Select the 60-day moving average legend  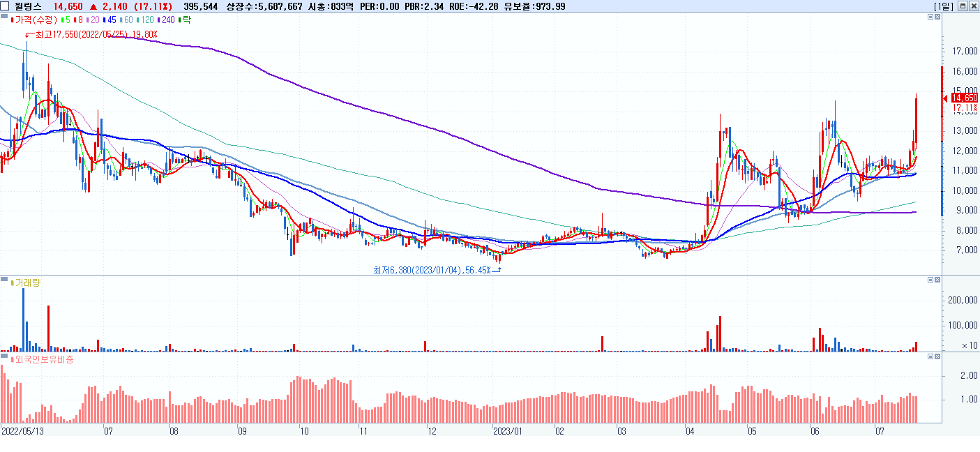(x=126, y=20)
